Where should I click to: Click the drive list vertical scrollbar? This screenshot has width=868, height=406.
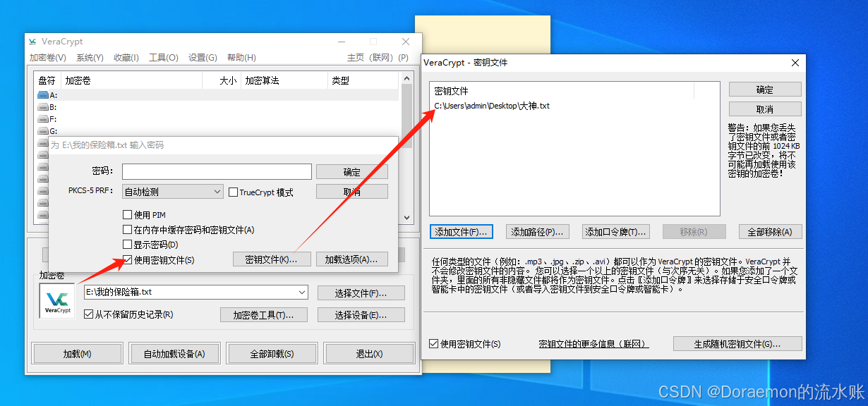406,148
